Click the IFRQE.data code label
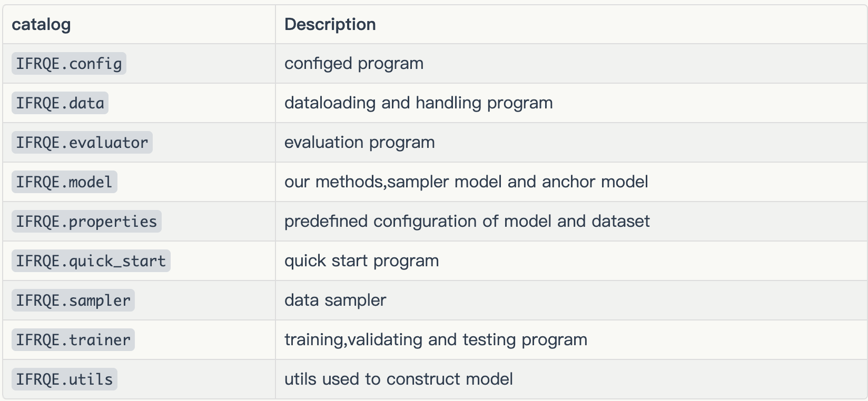This screenshot has width=868, height=401. 60,103
